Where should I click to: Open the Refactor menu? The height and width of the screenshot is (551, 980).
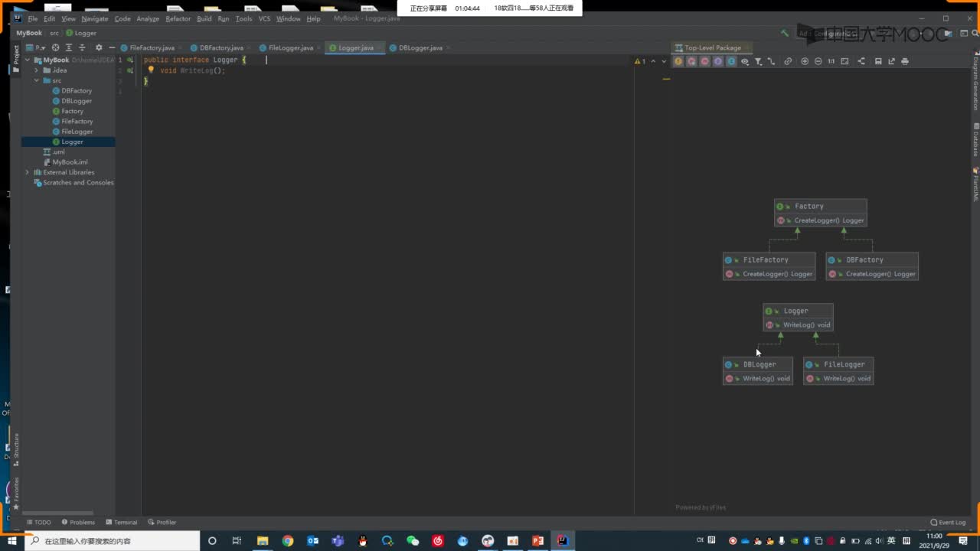click(x=178, y=18)
